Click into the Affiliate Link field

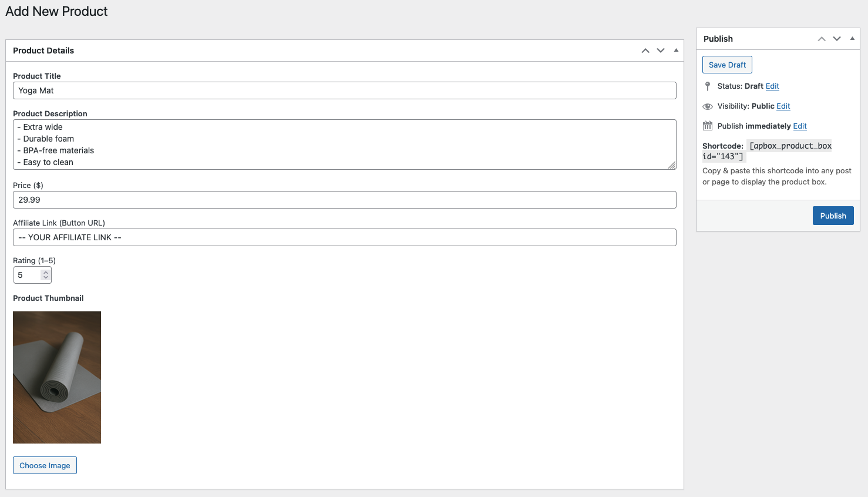[x=344, y=237]
